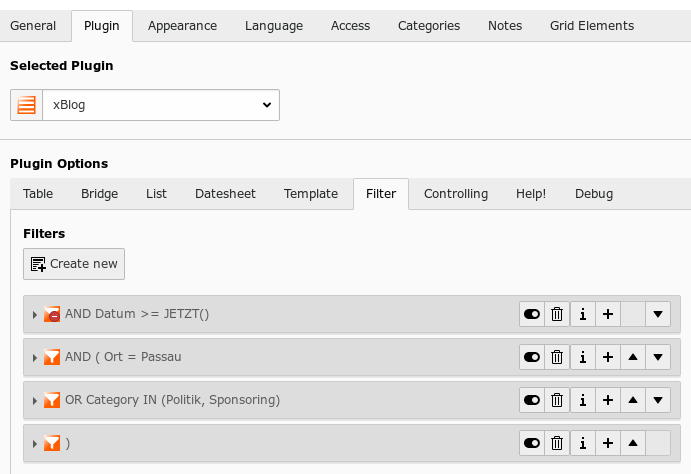Open the Selected Plugin xBlog dropdown
691x474 pixels.
(161, 105)
